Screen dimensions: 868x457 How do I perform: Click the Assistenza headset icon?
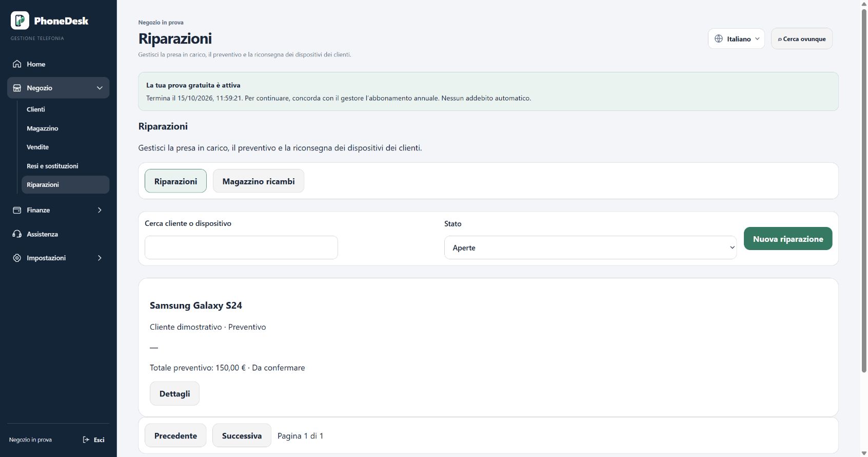(17, 234)
